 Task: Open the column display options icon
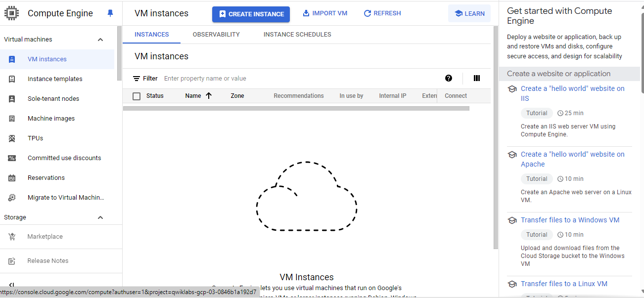point(477,78)
